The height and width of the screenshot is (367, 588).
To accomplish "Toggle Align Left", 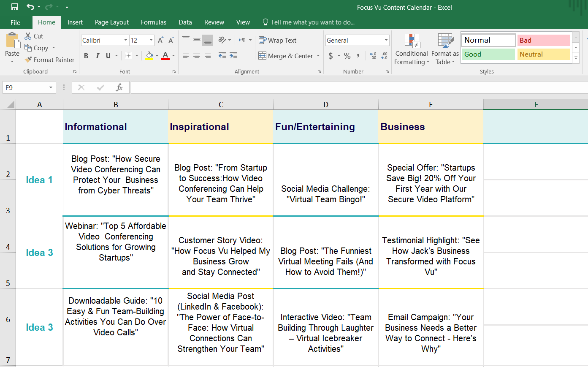I will (186, 56).
